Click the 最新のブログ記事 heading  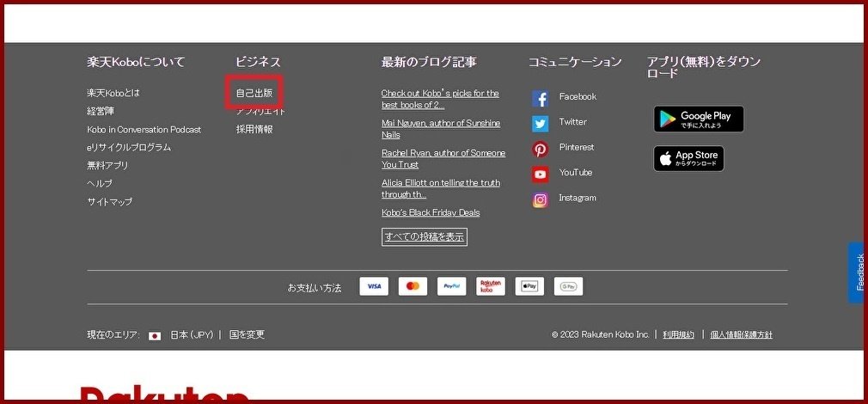point(429,62)
